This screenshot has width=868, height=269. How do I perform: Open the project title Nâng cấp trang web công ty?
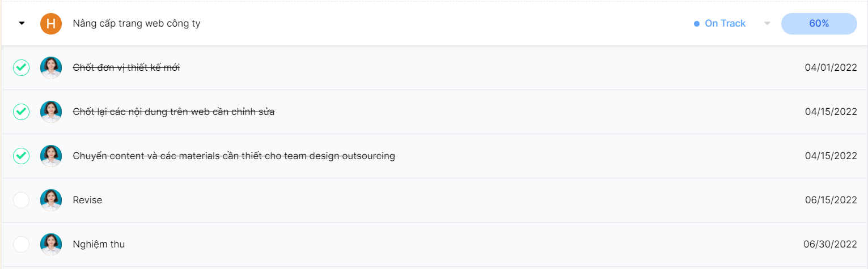tap(136, 24)
